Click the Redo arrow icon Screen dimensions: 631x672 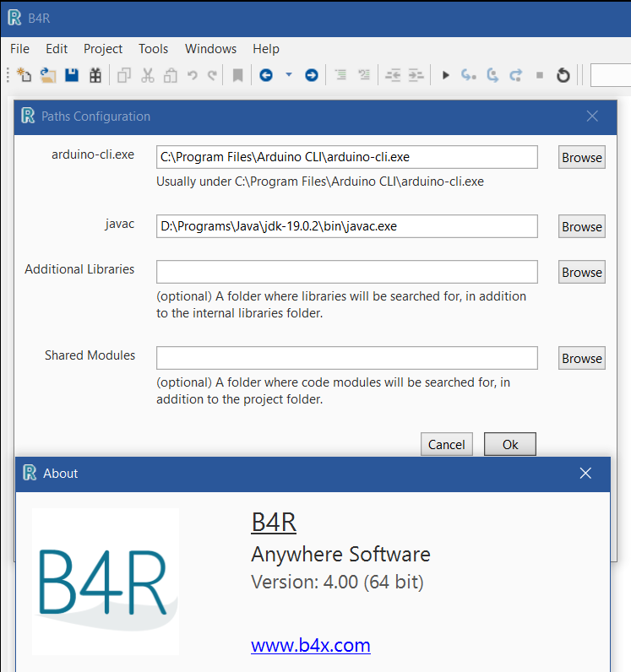pos(212,75)
